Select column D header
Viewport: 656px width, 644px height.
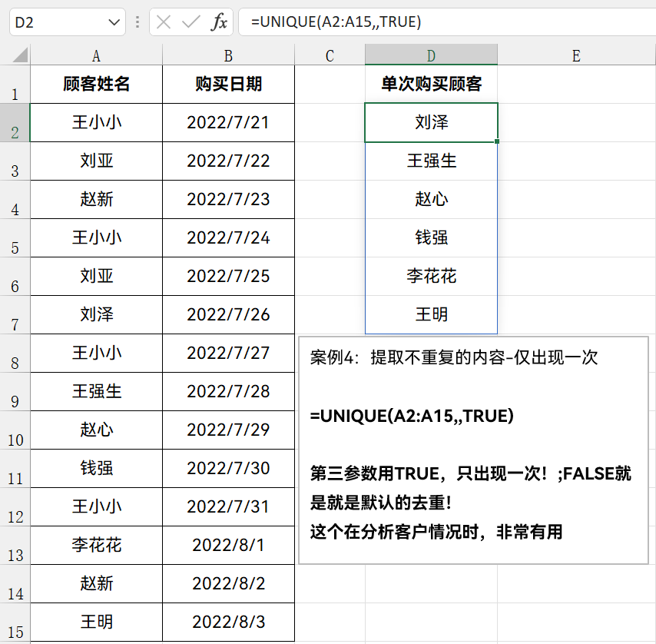(432, 55)
